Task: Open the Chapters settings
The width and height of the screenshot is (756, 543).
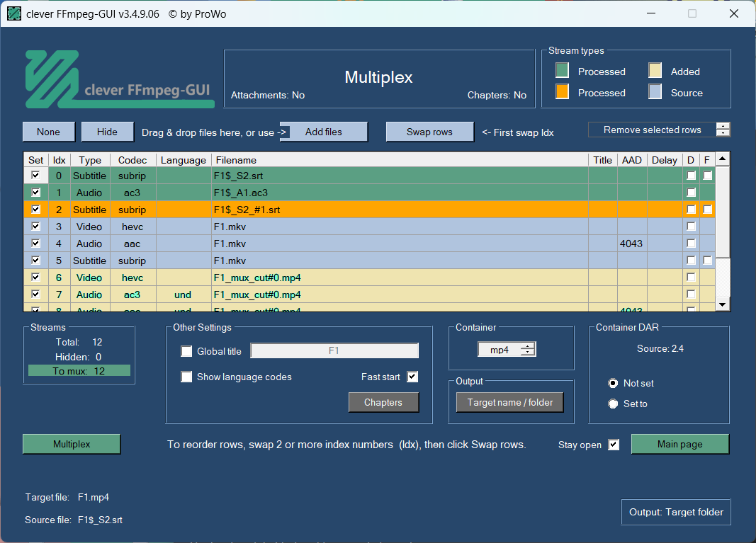Action: pyautogui.click(x=383, y=402)
